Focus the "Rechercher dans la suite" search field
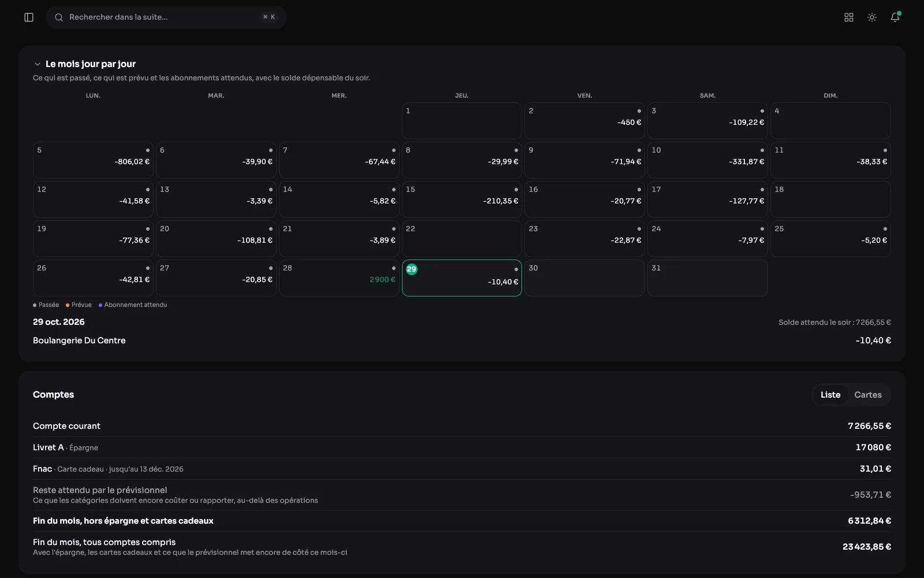924x578 pixels. point(166,17)
